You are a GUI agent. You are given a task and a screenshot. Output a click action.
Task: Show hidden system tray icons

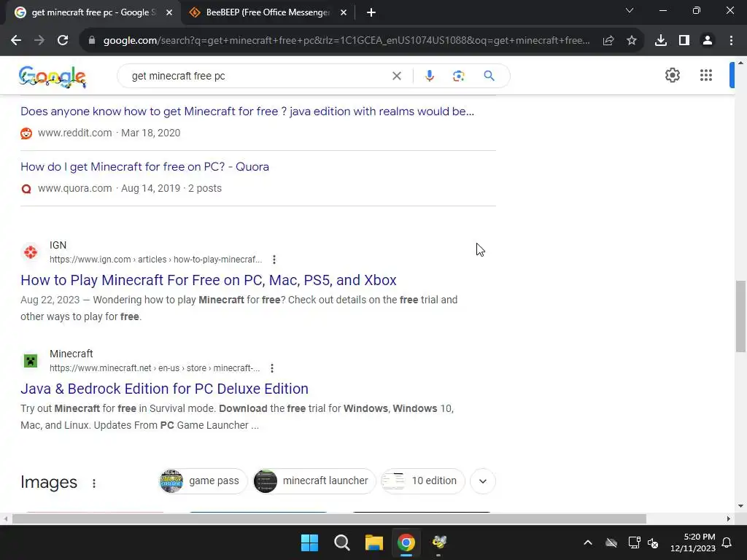tap(588, 542)
